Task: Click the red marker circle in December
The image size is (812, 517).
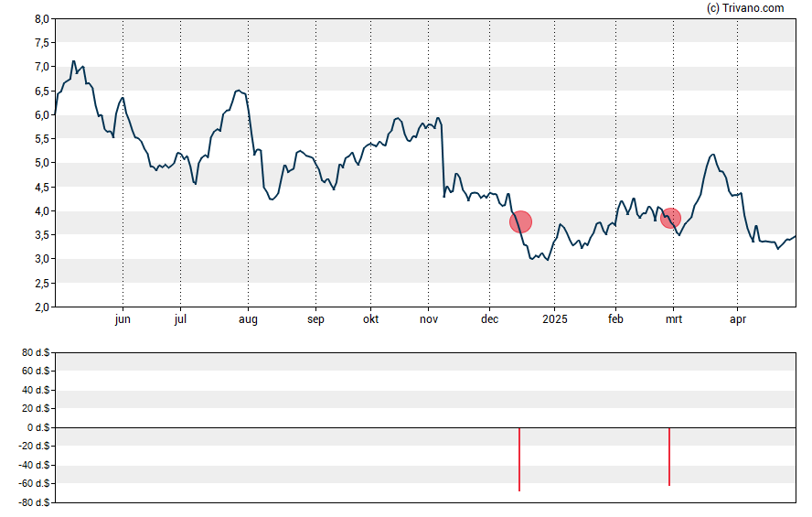Action: coord(520,221)
